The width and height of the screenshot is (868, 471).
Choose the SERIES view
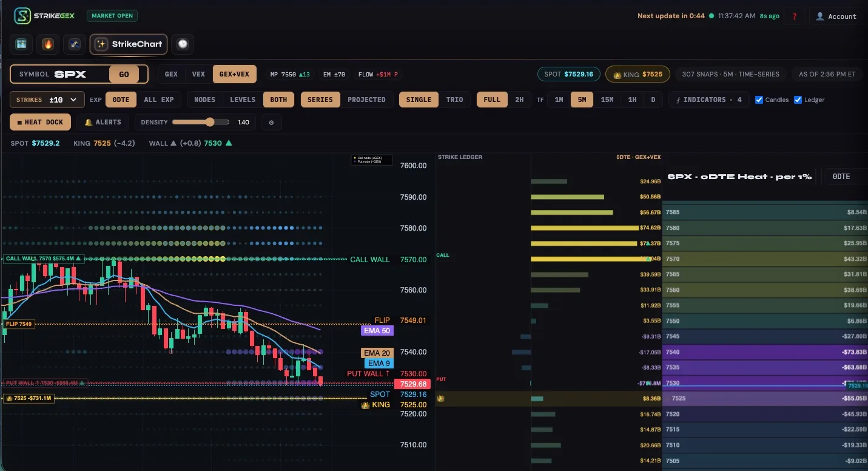coord(320,100)
